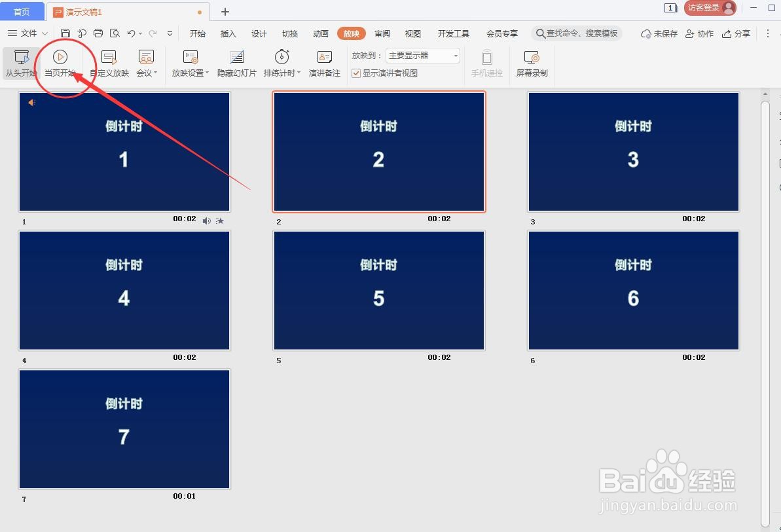781x532 pixels.
Task: Go to the 首页 tab
Action: coord(22,11)
